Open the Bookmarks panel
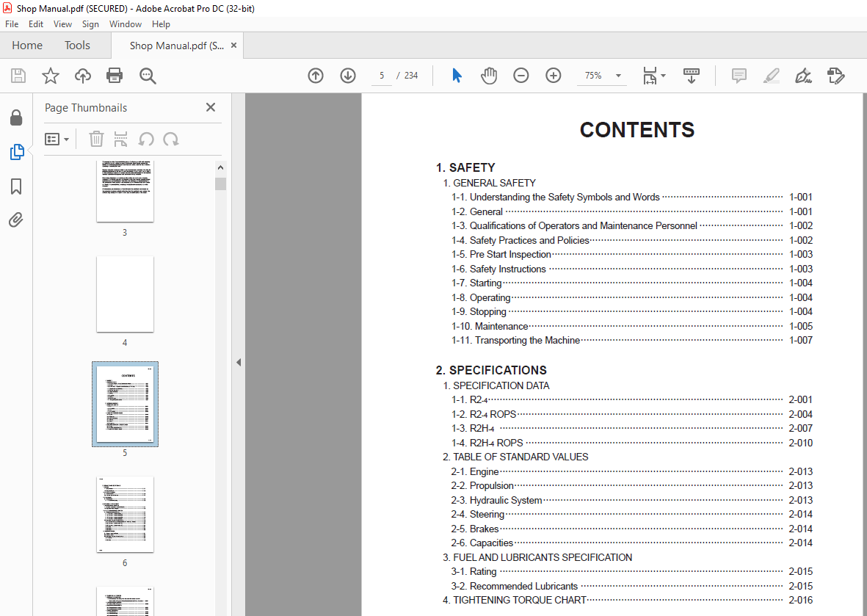867x616 pixels. pyautogui.click(x=16, y=186)
